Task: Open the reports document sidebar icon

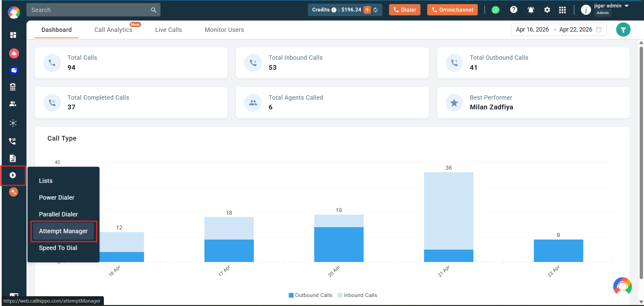Action: [13, 158]
